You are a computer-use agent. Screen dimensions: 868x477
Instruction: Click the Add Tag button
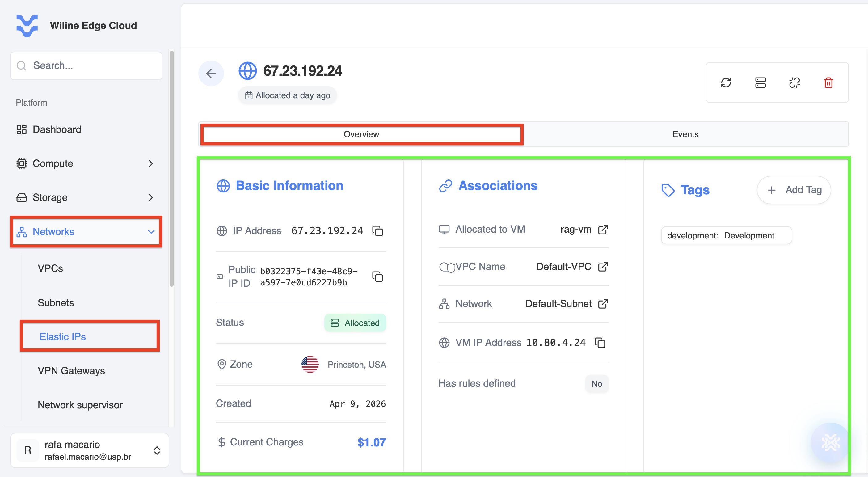click(x=794, y=190)
